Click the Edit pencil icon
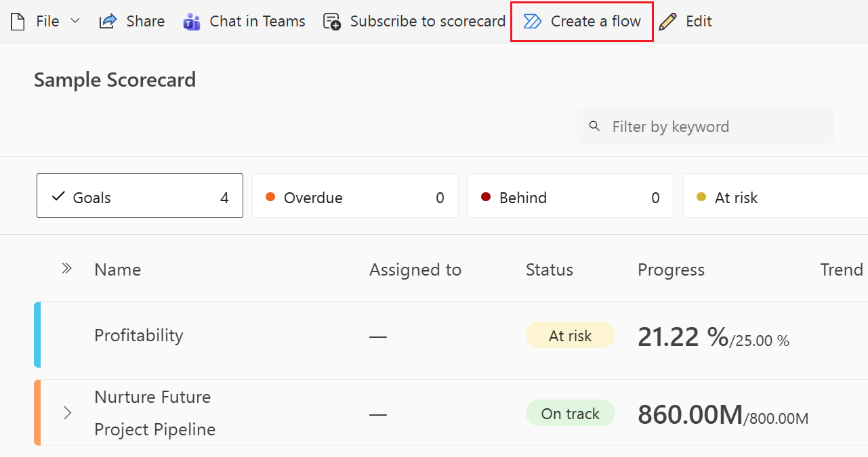This screenshot has height=457, width=868. point(668,21)
